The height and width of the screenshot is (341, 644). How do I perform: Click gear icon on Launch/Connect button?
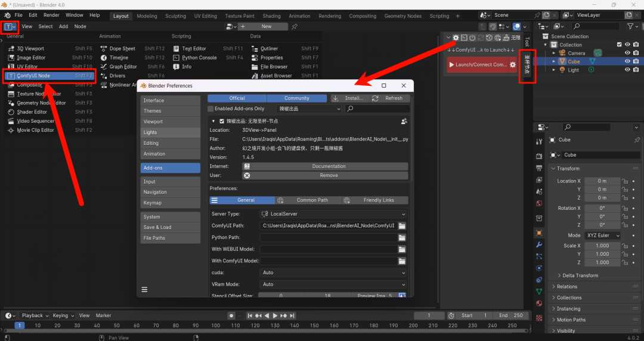513,64
